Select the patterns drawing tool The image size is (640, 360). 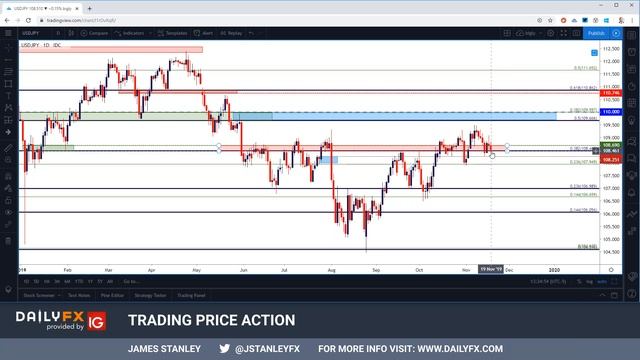pyautogui.click(x=8, y=108)
